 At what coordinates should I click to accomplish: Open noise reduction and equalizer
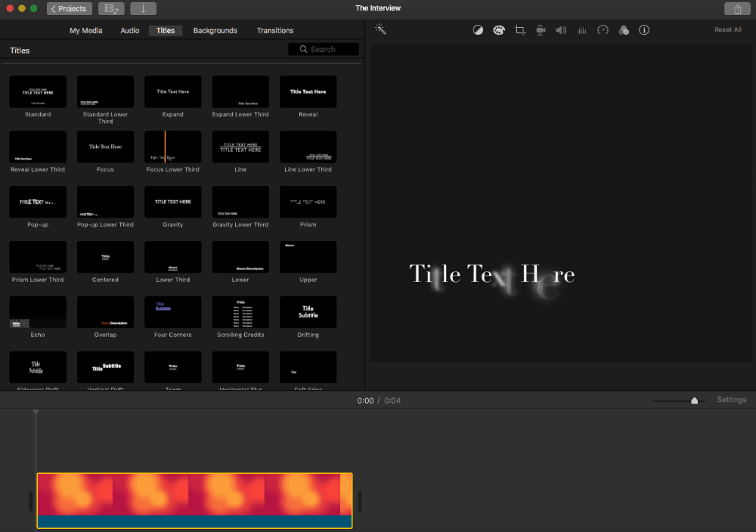click(582, 30)
